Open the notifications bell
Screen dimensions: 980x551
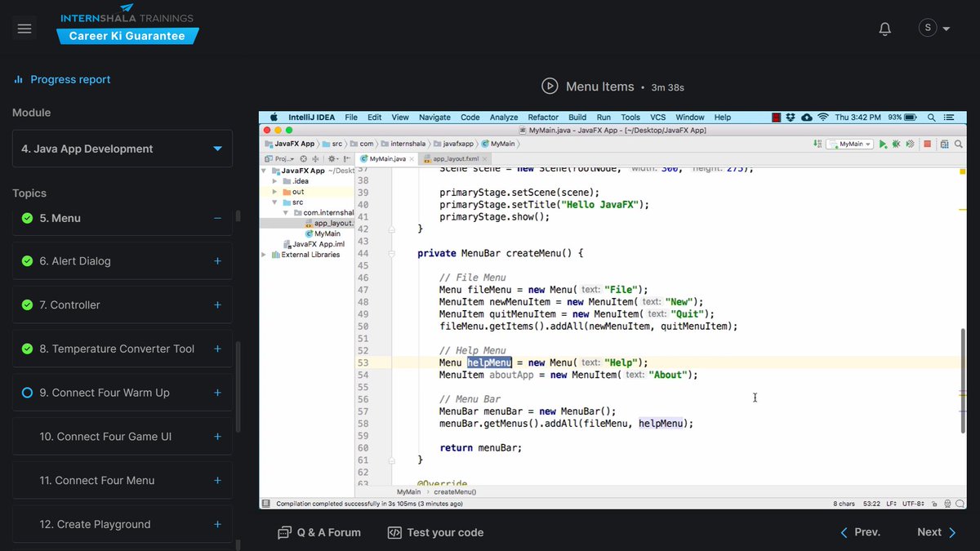[884, 29]
